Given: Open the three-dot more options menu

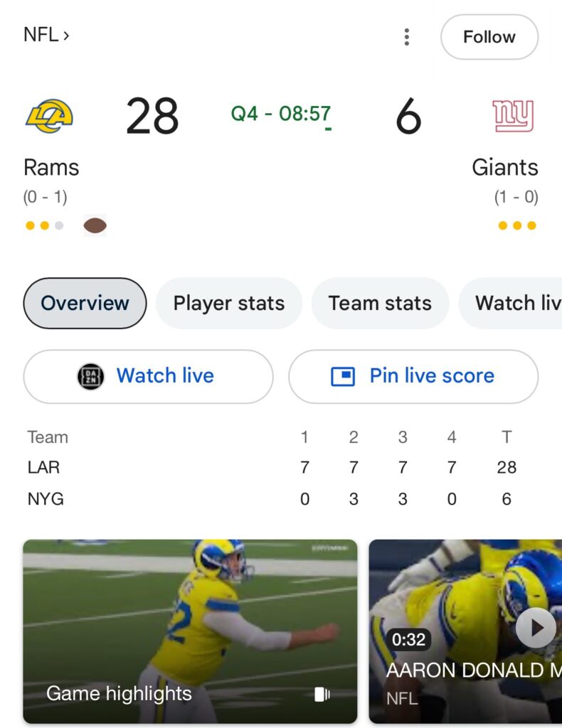Looking at the screenshot, I should [406, 37].
